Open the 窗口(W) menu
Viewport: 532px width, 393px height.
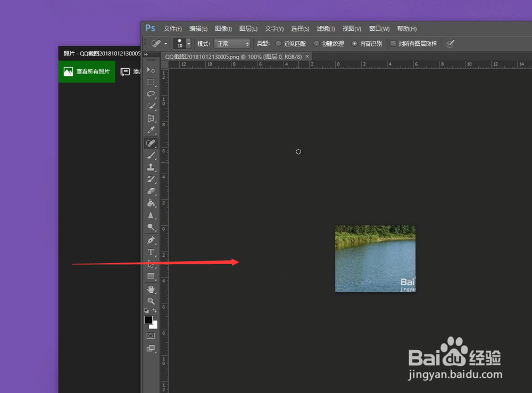click(x=379, y=29)
